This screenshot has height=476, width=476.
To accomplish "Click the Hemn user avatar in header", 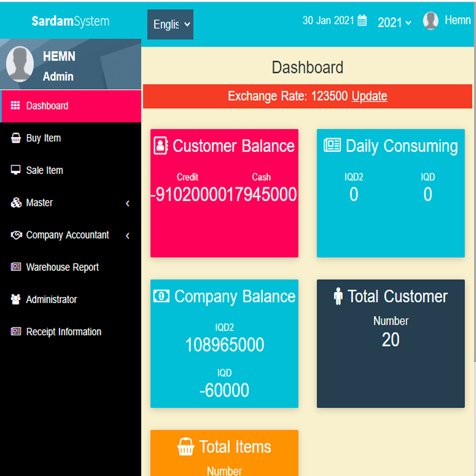I will click(x=430, y=21).
